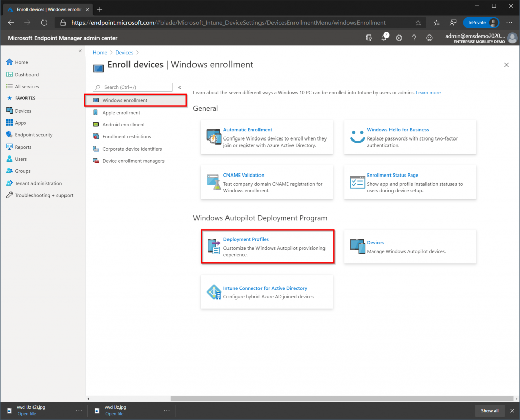Click Show all downloads button
The width and height of the screenshot is (520, 420).
pyautogui.click(x=490, y=411)
